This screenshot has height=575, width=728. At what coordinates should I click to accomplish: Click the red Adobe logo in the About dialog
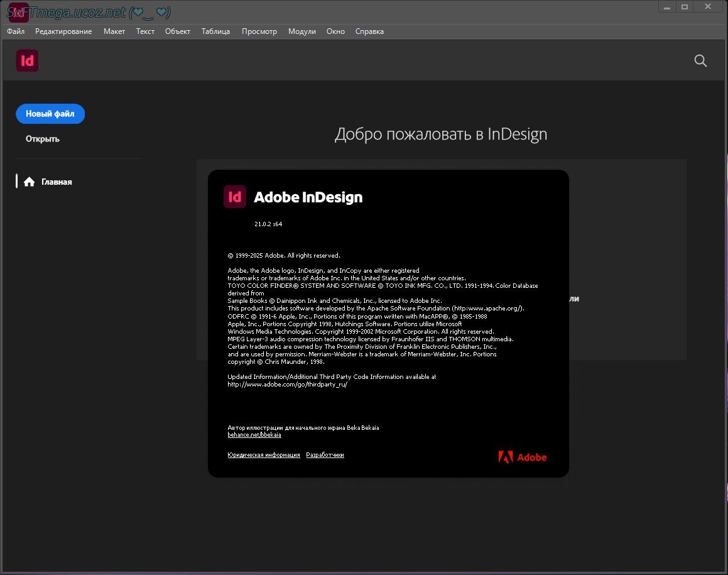(522, 457)
